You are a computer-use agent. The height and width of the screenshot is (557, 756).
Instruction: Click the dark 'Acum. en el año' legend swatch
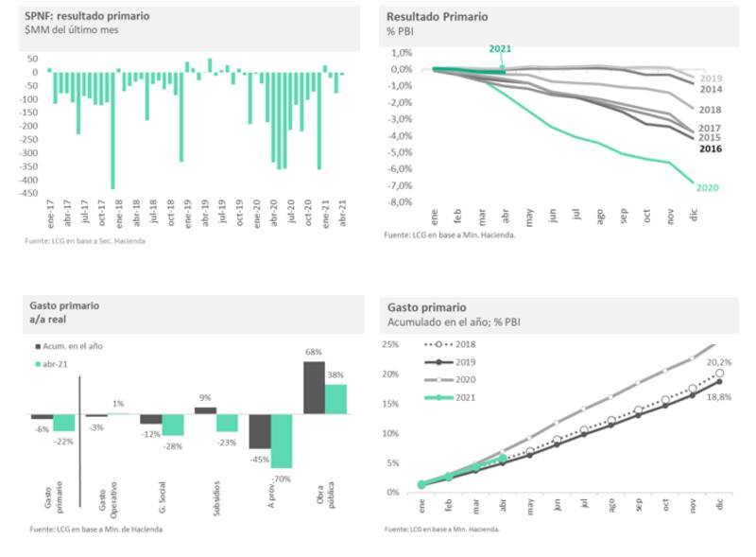37,346
